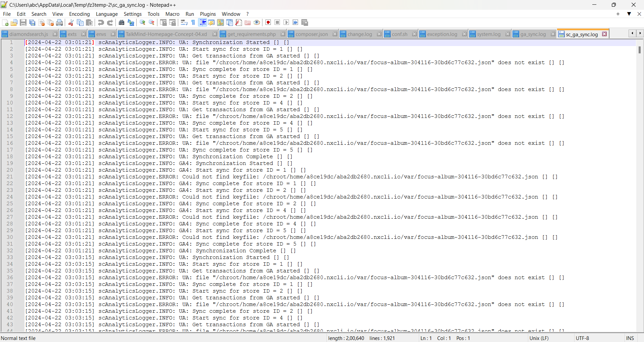The width and height of the screenshot is (644, 342).
Task: Open the tab list dropdown triangle
Action: [x=629, y=14]
